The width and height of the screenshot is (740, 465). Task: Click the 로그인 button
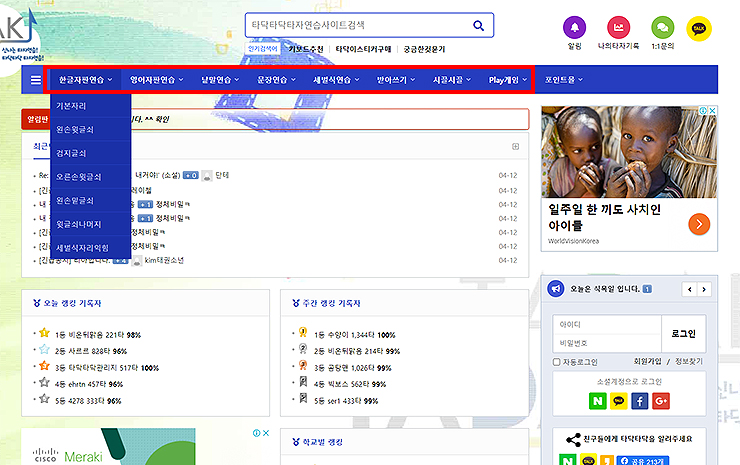click(x=683, y=334)
